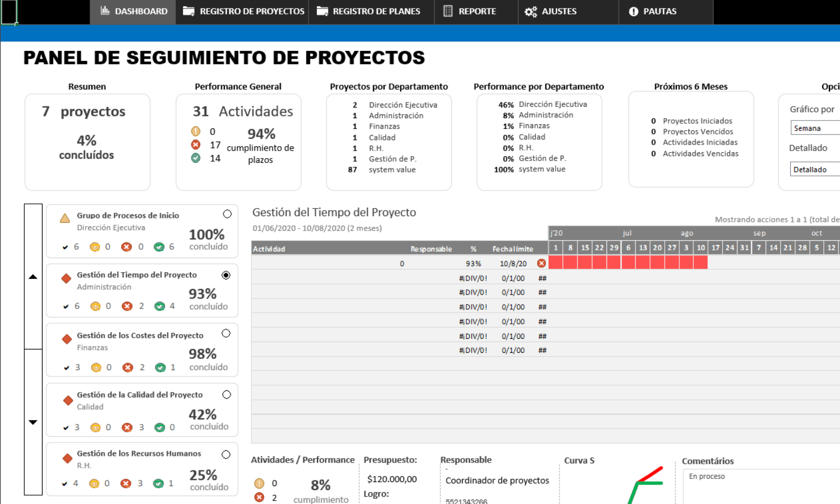
Task: Click the Comentários field showing En proceso
Action: tap(762, 487)
